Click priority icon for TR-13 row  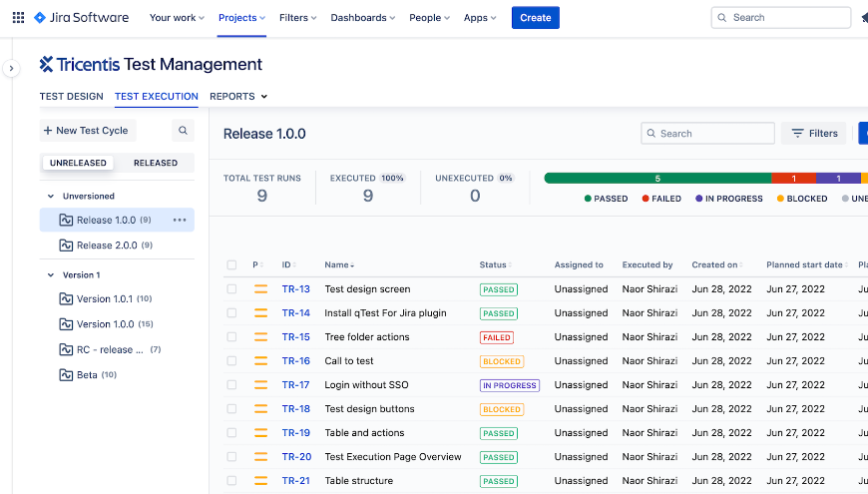(261, 289)
